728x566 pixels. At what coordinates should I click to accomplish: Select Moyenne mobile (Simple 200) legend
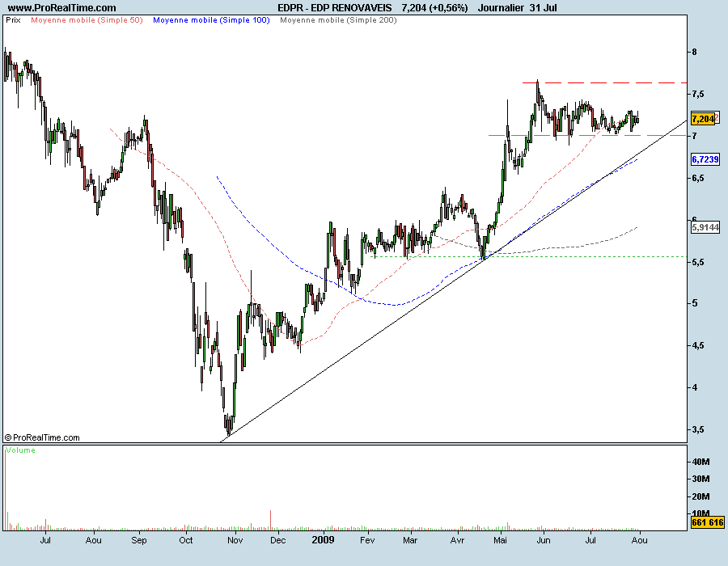(x=338, y=20)
